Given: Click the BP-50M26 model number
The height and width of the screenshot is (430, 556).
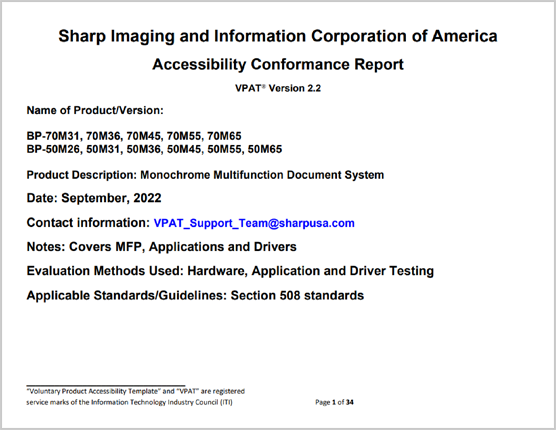Looking at the screenshot, I should tap(54, 149).
